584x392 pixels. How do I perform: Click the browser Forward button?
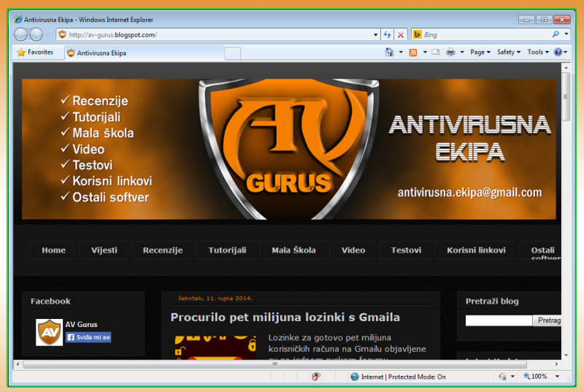(x=36, y=34)
